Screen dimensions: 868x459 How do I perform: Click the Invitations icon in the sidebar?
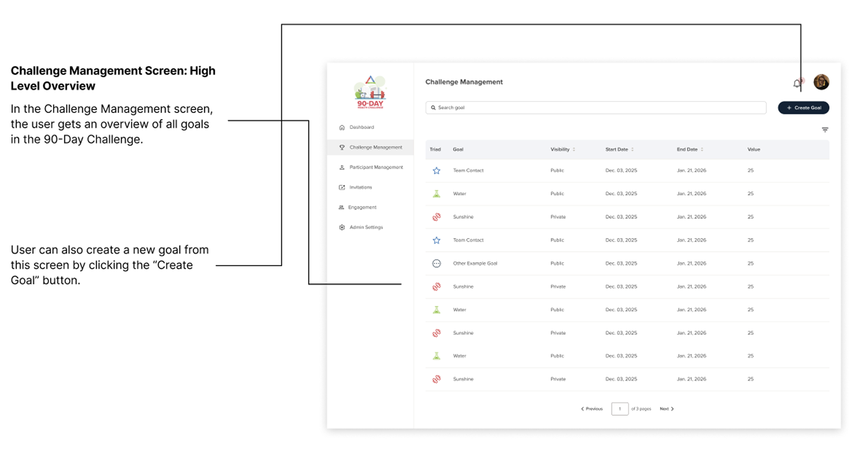[x=342, y=188]
